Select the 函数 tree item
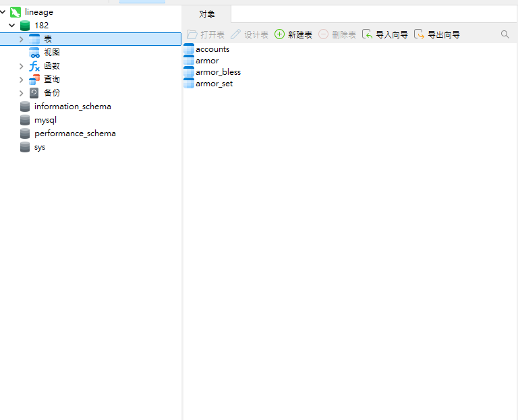518x420 pixels. [x=52, y=65]
